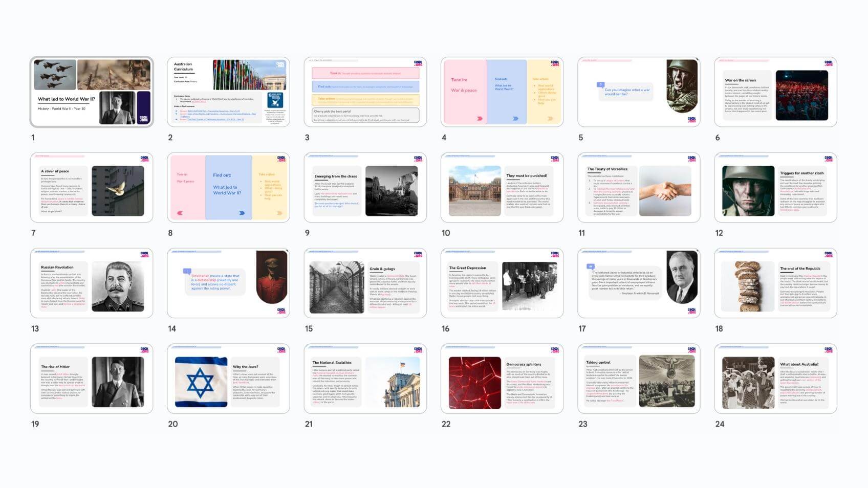Select the 'War on the screen' slide
Screen dimensions: 868x488
[x=775, y=92]
